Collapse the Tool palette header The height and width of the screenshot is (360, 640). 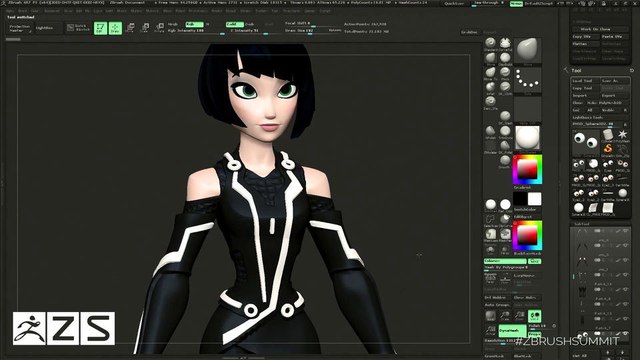(x=576, y=70)
